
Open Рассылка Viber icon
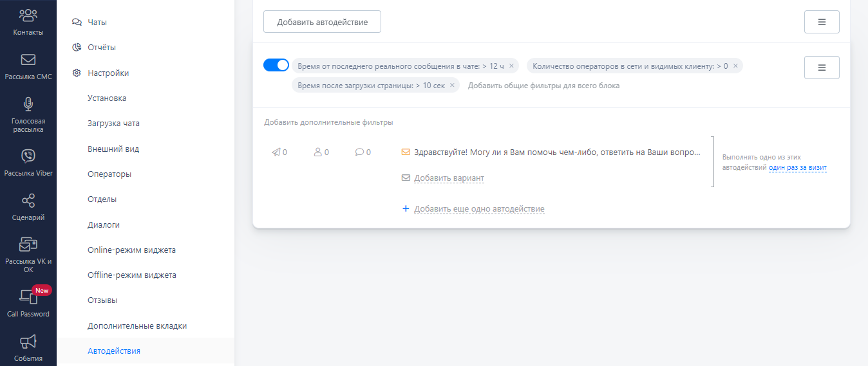[28, 156]
